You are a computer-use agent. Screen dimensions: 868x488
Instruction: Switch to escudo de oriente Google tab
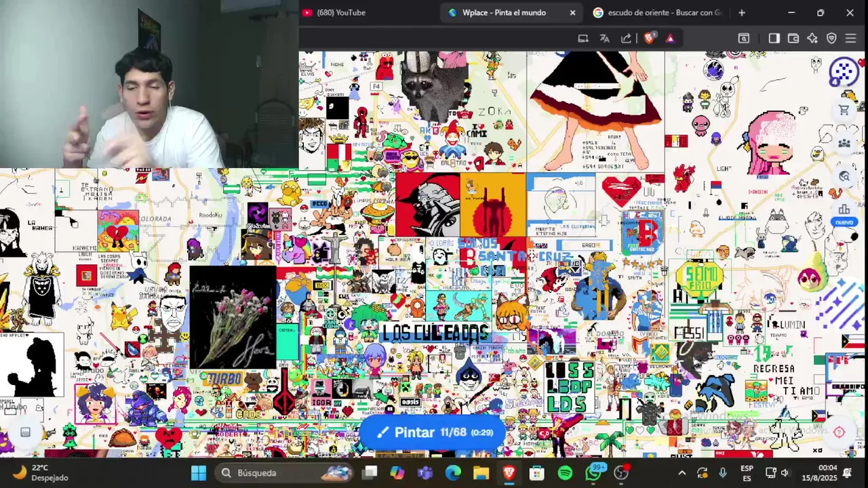coord(657,12)
